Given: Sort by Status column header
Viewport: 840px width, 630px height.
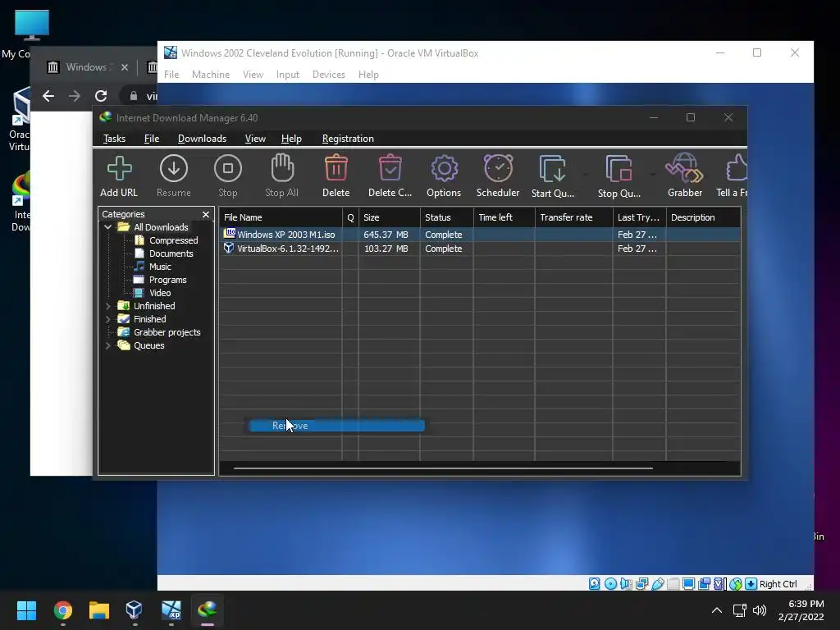Looking at the screenshot, I should (x=447, y=217).
